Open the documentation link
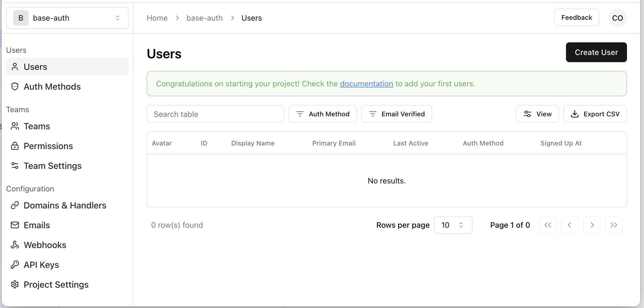Screen dimensions: 644x308 coord(367,84)
